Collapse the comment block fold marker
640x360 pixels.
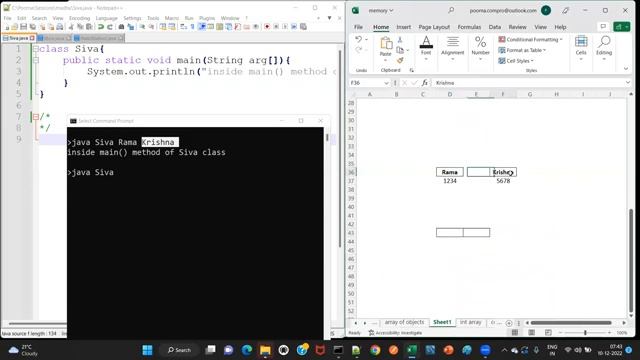(36, 117)
